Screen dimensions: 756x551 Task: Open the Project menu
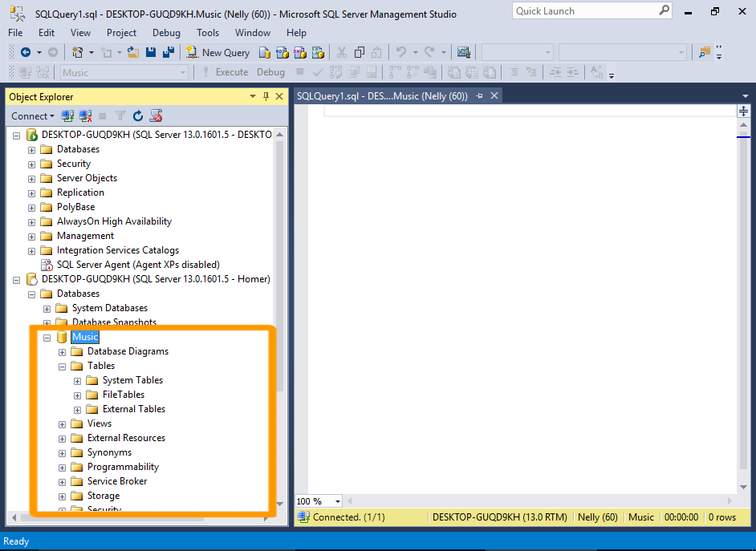[x=121, y=33]
